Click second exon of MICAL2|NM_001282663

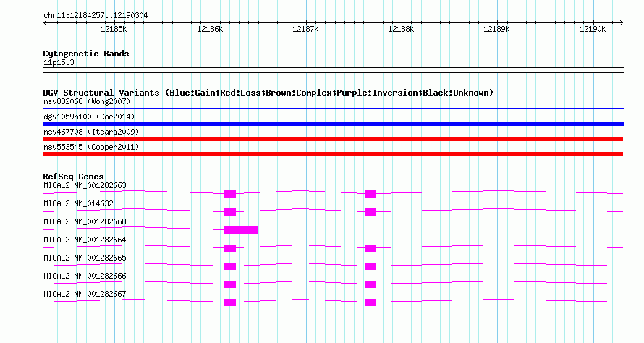click(370, 194)
